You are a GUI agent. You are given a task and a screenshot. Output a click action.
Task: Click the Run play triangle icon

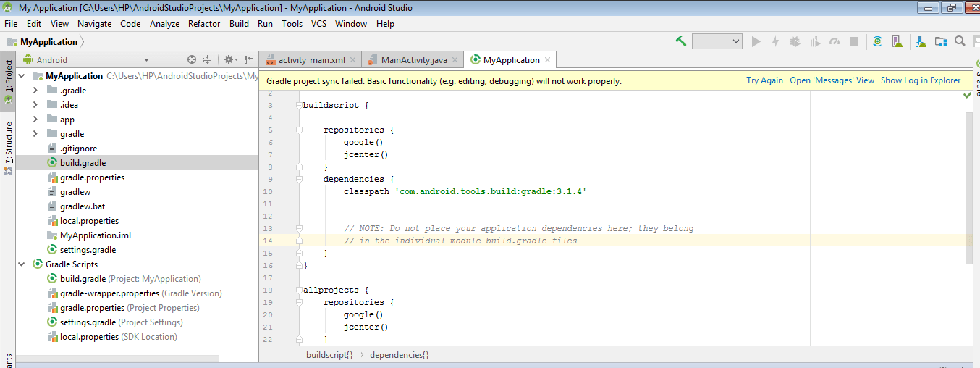click(x=756, y=41)
